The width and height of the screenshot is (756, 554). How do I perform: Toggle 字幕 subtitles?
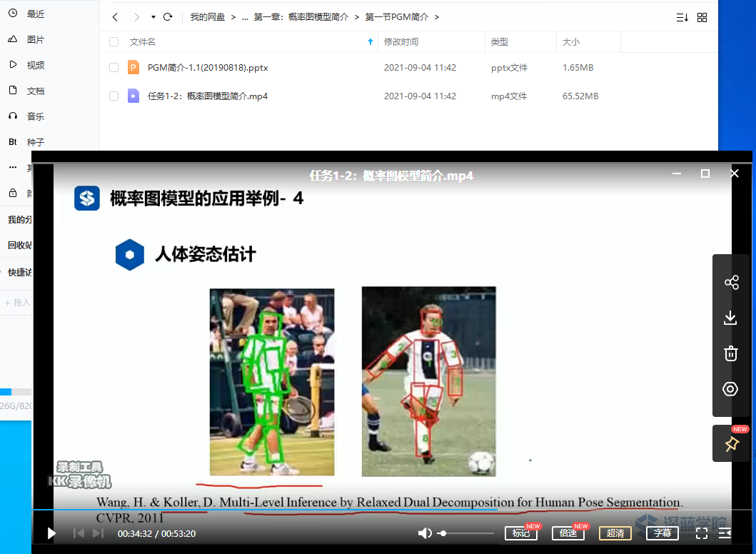pos(662,533)
